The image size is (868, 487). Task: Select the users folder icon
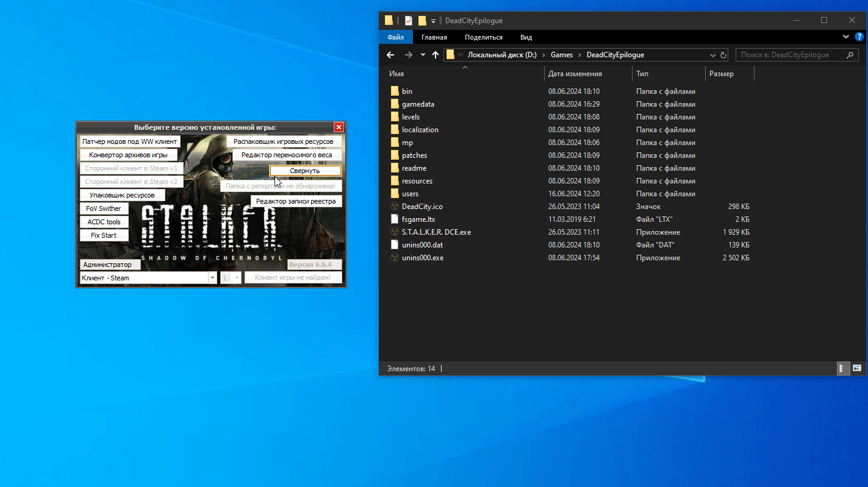(x=395, y=194)
